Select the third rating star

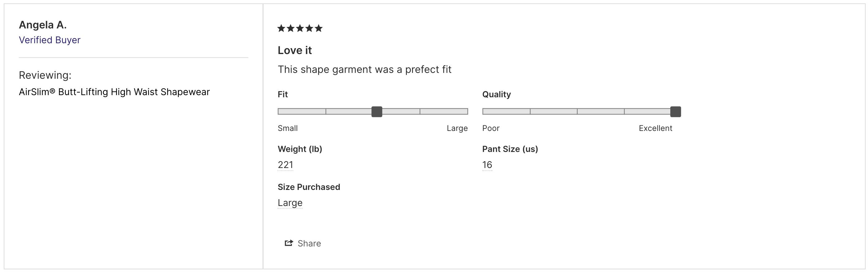[x=300, y=28]
